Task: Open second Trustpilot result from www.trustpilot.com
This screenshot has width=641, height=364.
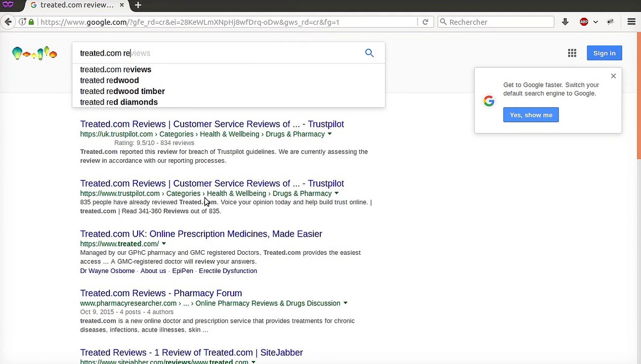Action: point(212,184)
